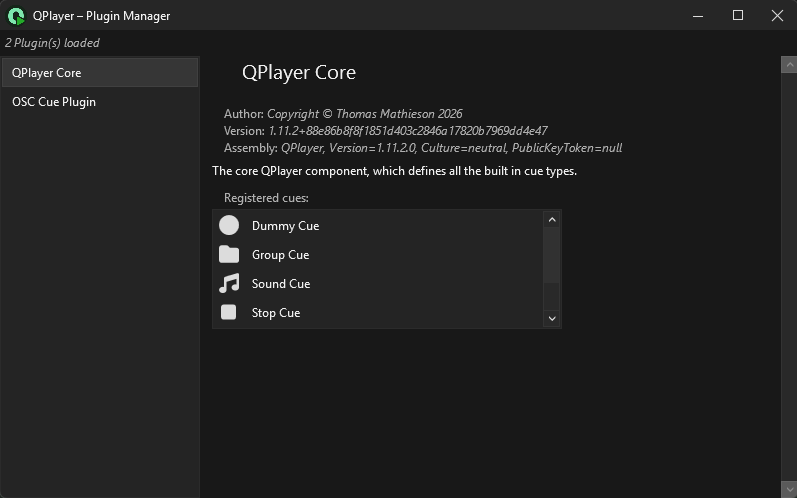The image size is (797, 498).
Task: Click the Version 1.11.2 hash text
Action: tap(385, 131)
